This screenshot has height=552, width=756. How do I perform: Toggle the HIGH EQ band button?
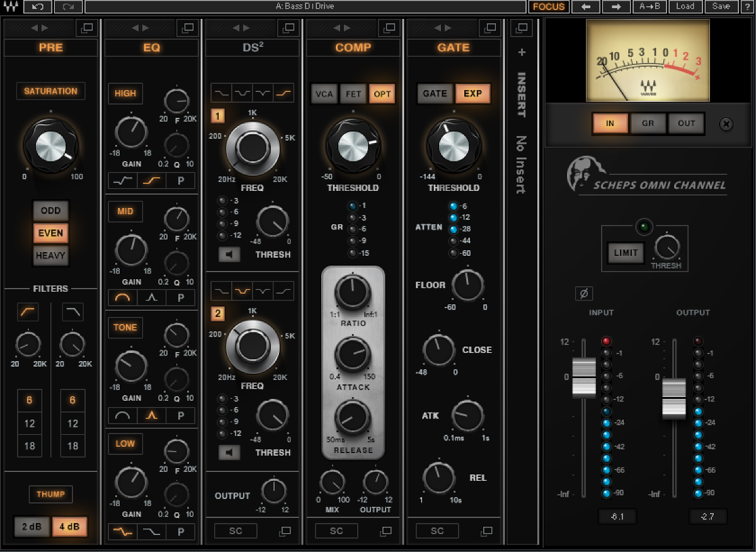pos(125,93)
